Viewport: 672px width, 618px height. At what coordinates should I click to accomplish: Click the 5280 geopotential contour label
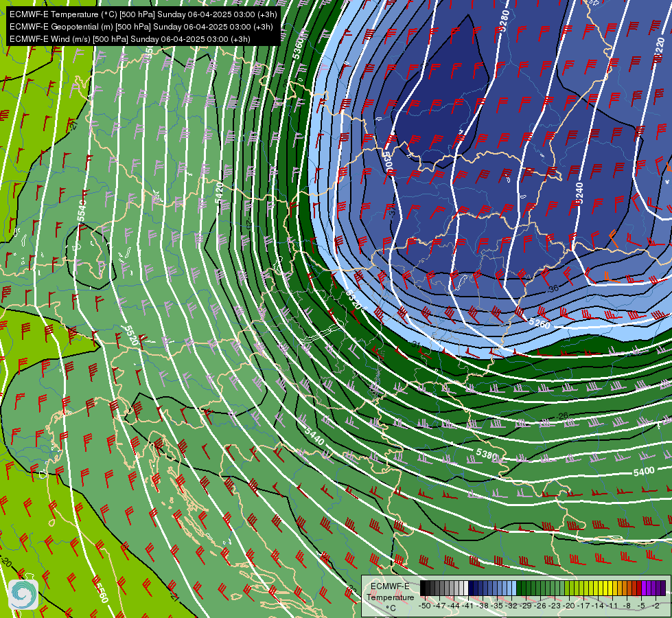(505, 21)
